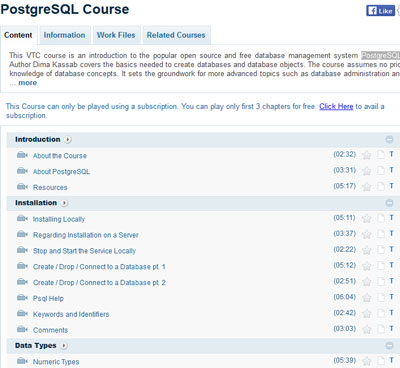This screenshot has width=400, height=368.
Task: Open the Related Courses tab
Action: point(176,35)
